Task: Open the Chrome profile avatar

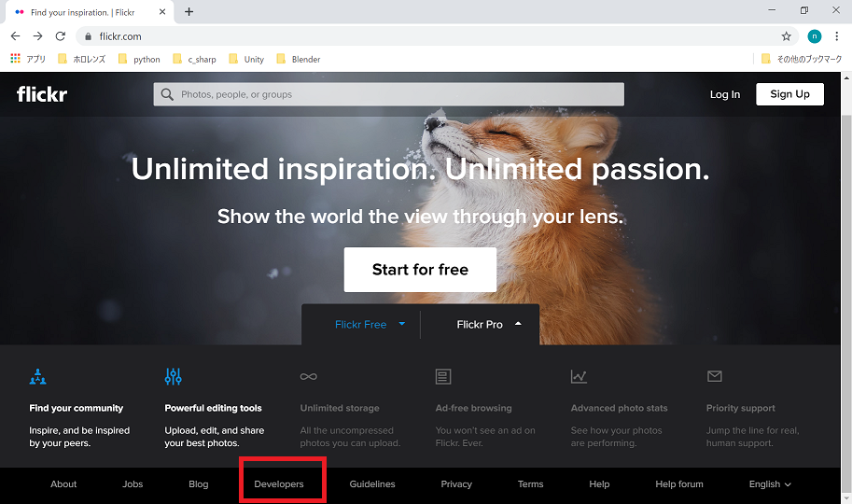Action: tap(814, 36)
